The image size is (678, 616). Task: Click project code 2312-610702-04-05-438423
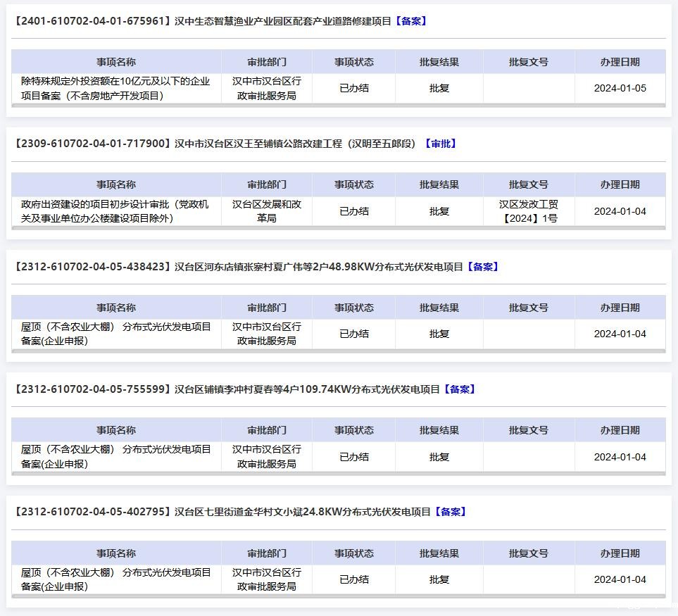tap(93, 267)
